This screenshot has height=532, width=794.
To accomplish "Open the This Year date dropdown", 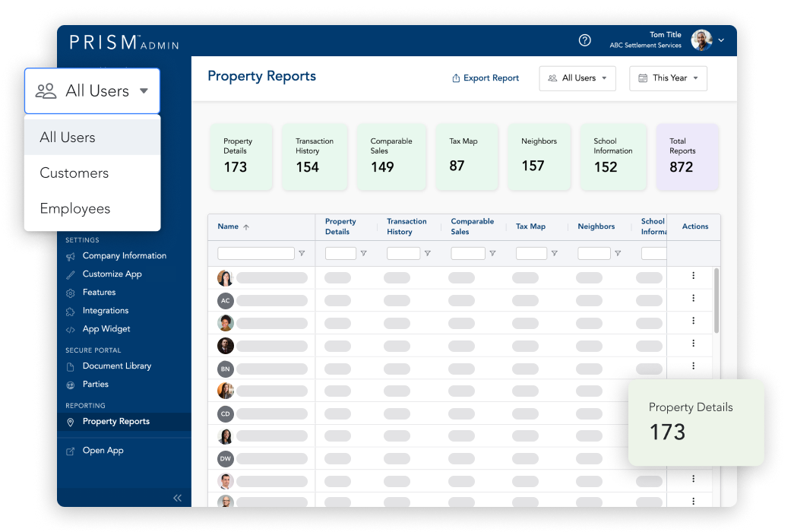I will (x=668, y=78).
